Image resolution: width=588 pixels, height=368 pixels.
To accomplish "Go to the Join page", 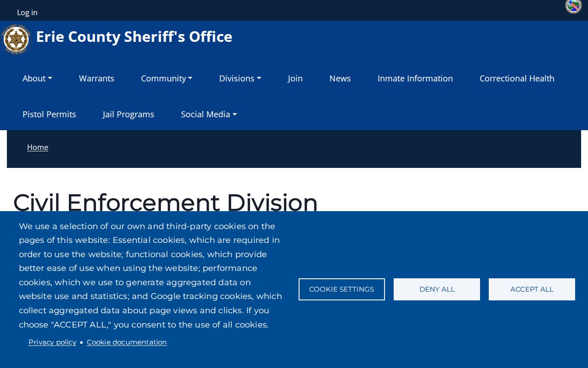I will (x=295, y=78).
